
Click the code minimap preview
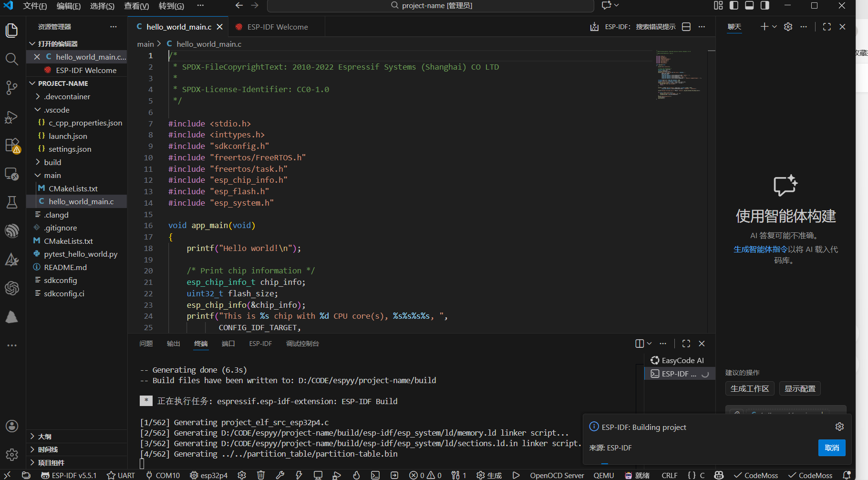point(679,75)
